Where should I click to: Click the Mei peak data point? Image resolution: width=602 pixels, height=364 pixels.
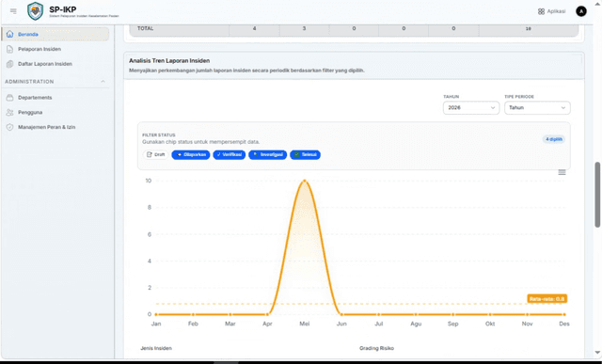[x=305, y=181]
